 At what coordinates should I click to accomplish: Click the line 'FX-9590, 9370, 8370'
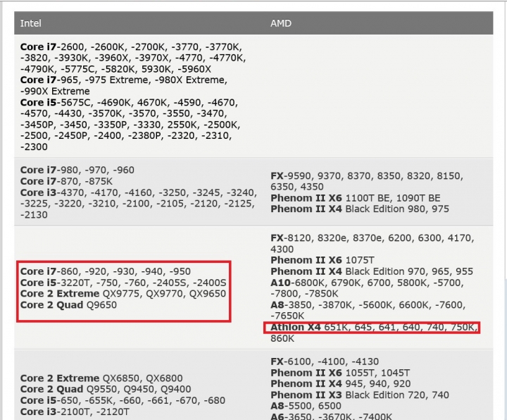367,176
